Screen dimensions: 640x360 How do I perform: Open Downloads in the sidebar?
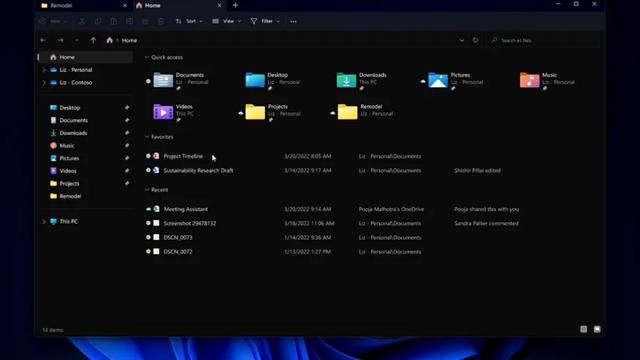[73, 133]
